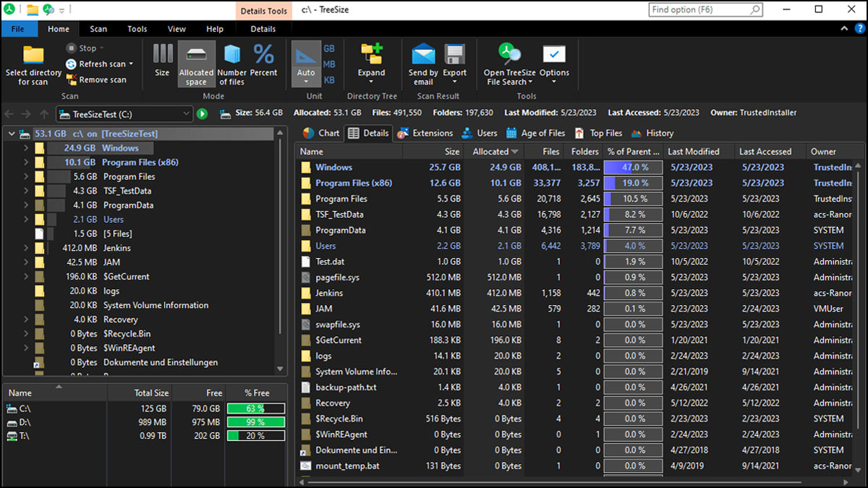Set unit to GB
Image resolution: width=868 pixels, height=488 pixels.
(x=329, y=48)
